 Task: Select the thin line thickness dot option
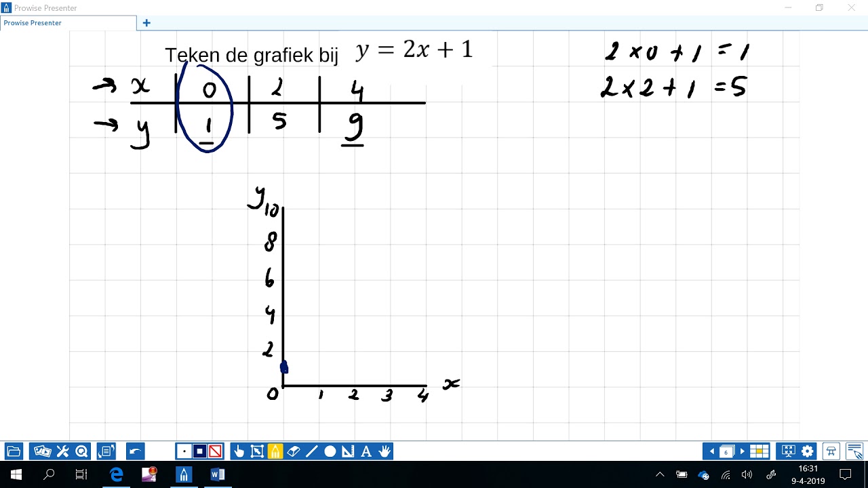(x=184, y=451)
